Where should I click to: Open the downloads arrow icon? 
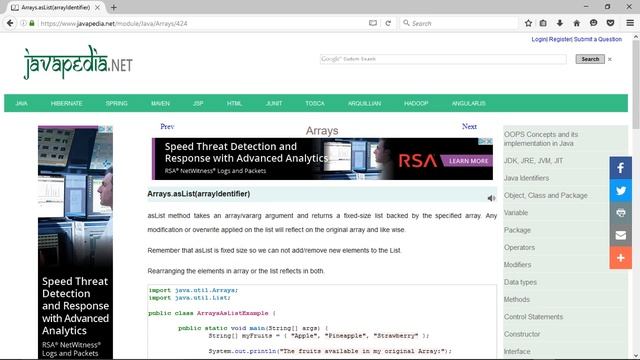(560, 23)
